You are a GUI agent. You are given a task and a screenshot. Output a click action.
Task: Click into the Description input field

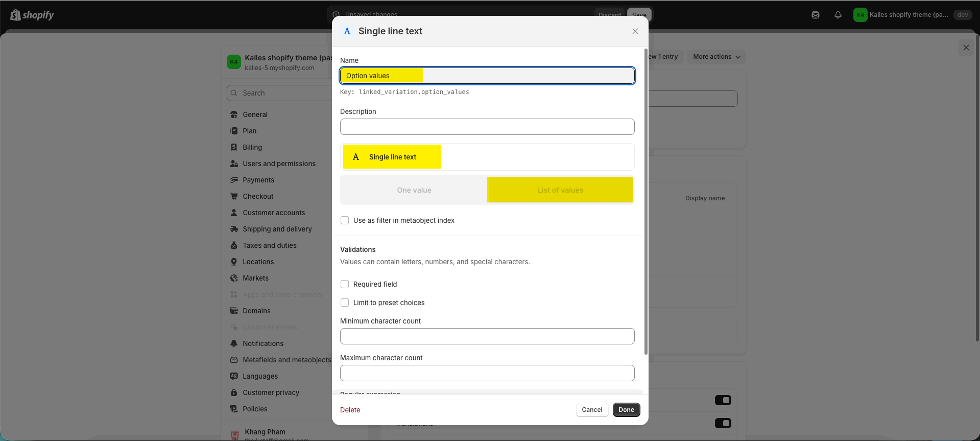[x=487, y=127]
